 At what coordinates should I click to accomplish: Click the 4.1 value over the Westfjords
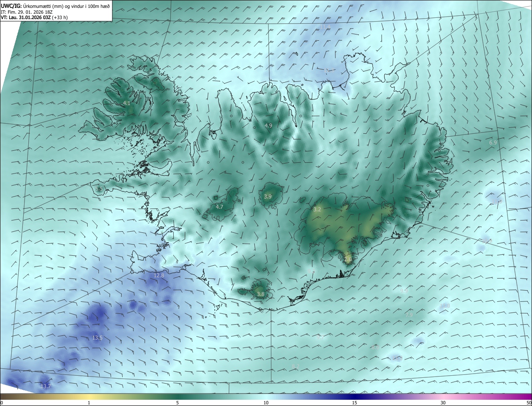[127, 103]
